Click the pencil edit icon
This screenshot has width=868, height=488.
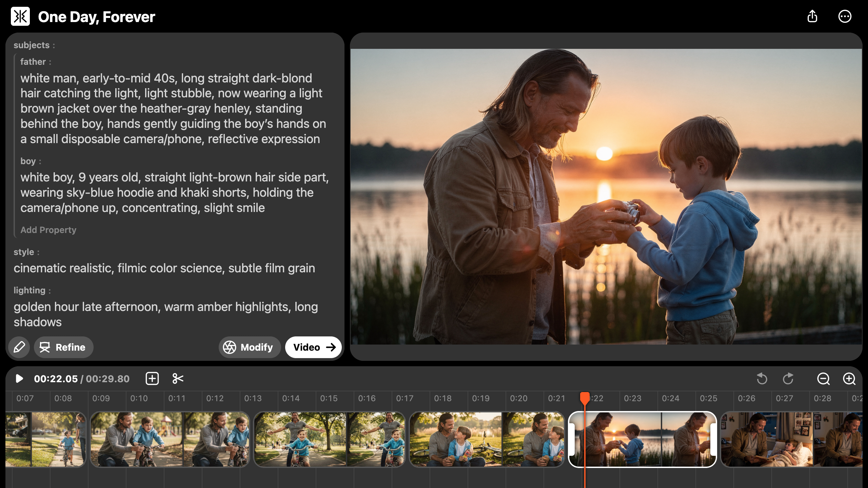click(x=19, y=347)
